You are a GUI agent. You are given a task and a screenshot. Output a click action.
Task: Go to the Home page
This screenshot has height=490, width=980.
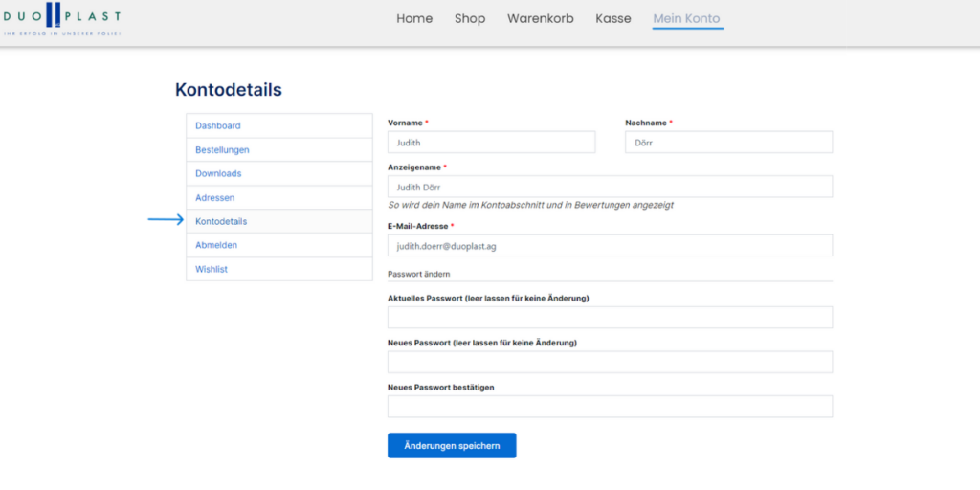[x=414, y=19]
